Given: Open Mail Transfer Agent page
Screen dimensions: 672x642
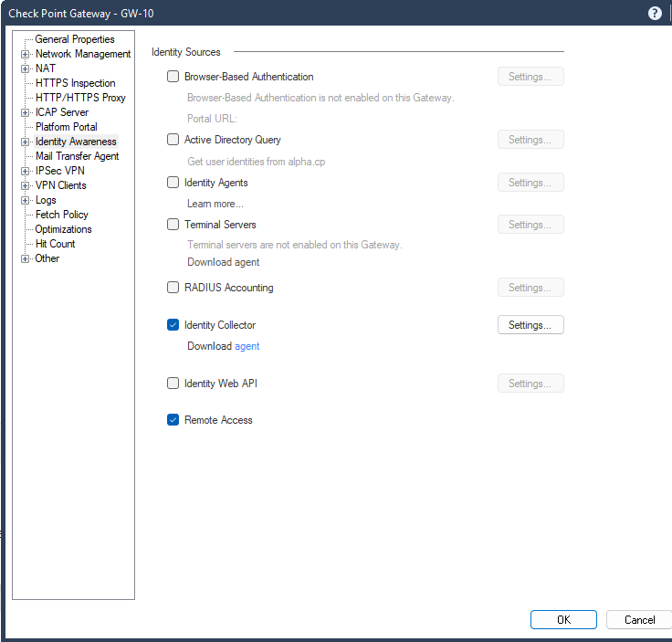Looking at the screenshot, I should (77, 156).
